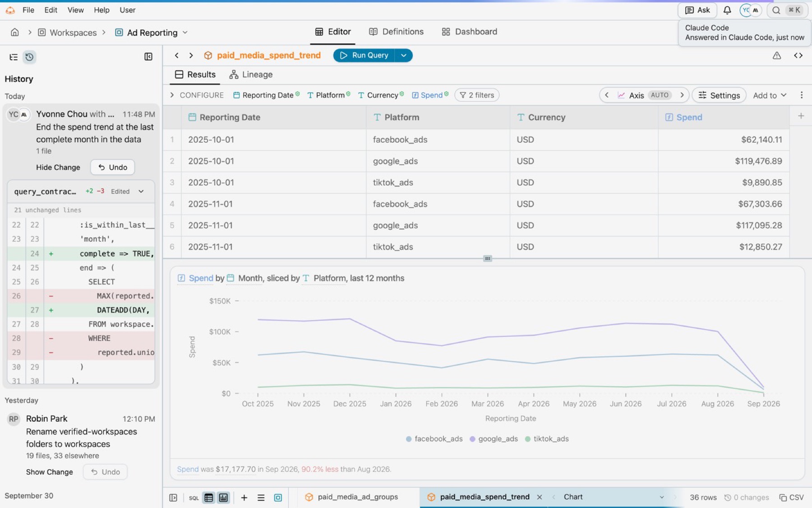The width and height of the screenshot is (812, 508).
Task: Open the Settings button
Action: pyautogui.click(x=719, y=95)
